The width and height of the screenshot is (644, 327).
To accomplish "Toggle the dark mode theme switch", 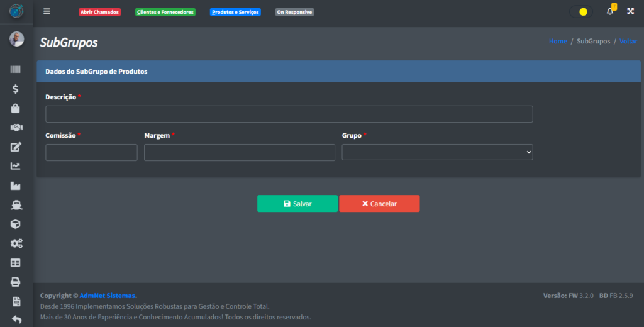I will [x=580, y=11].
